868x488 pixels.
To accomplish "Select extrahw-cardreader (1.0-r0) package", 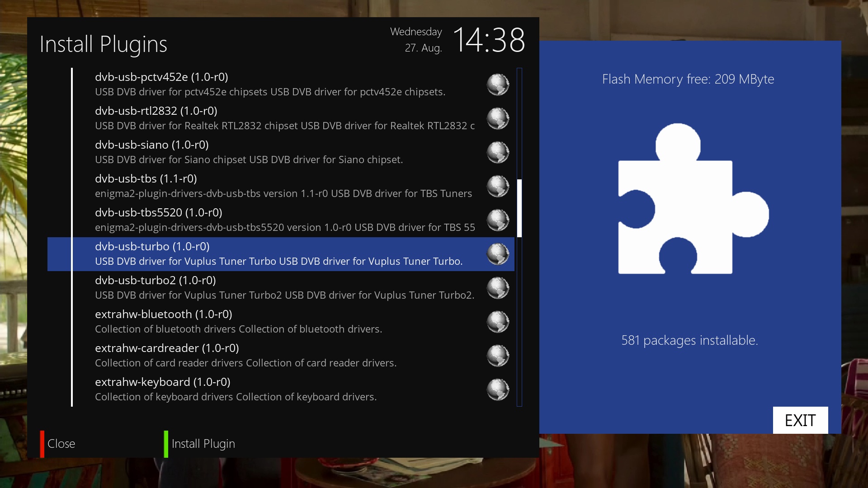I will [281, 356].
